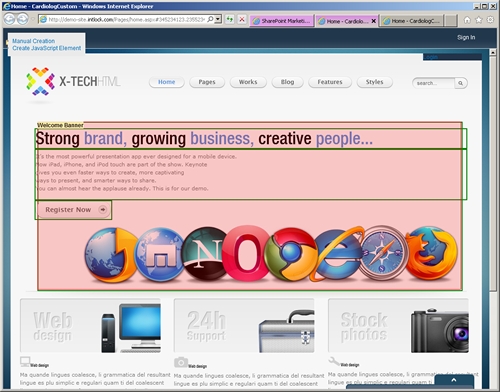Select the Works navigation item
This screenshot has height=392, width=500.
248,82
